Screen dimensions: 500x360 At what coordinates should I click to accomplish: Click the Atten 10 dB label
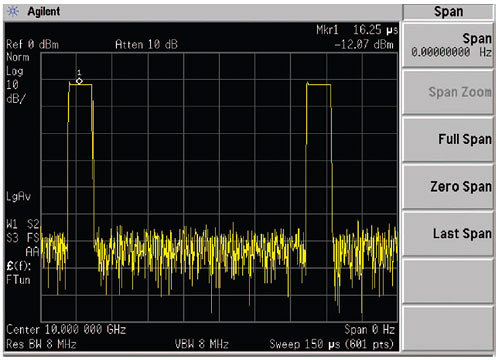[146, 44]
